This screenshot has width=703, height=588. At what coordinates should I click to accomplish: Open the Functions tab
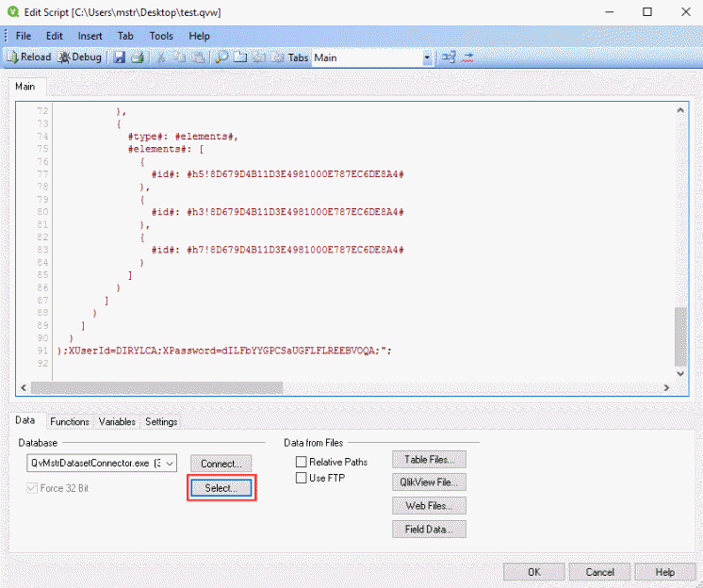[70, 421]
